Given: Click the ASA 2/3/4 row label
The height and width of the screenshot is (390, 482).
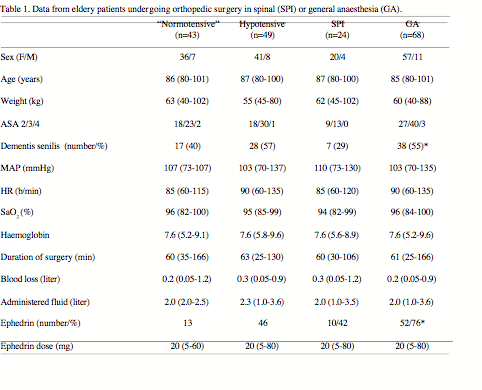Looking at the screenshot, I should click(20, 124).
